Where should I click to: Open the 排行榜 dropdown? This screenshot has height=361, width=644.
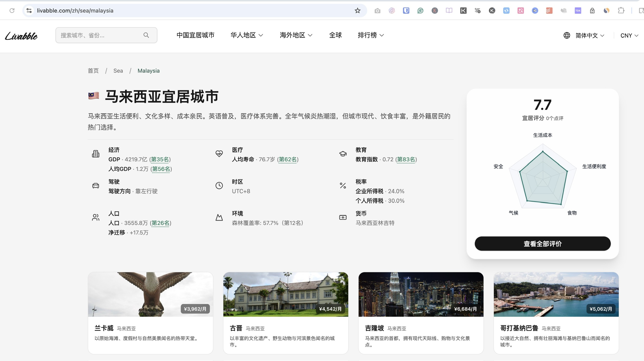point(370,35)
